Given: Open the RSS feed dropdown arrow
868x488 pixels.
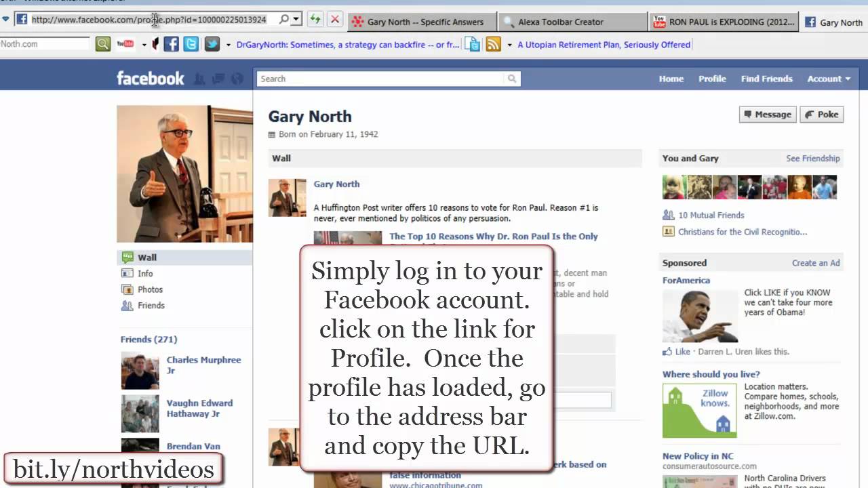Looking at the screenshot, I should pos(509,45).
